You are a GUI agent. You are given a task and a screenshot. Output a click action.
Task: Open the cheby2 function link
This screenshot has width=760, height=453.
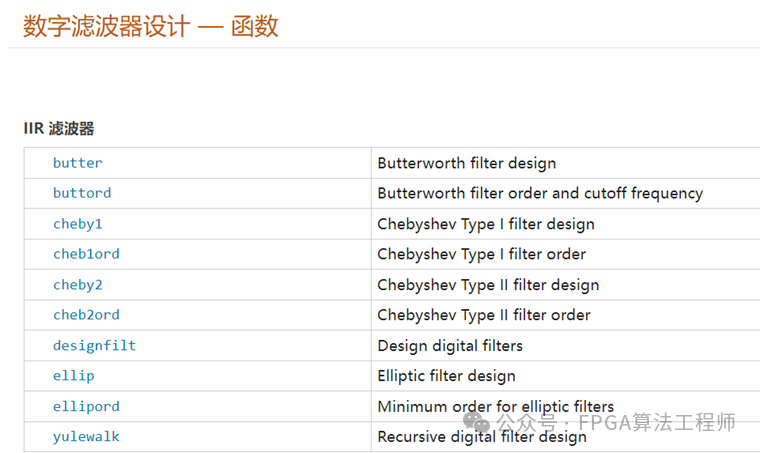point(78,285)
